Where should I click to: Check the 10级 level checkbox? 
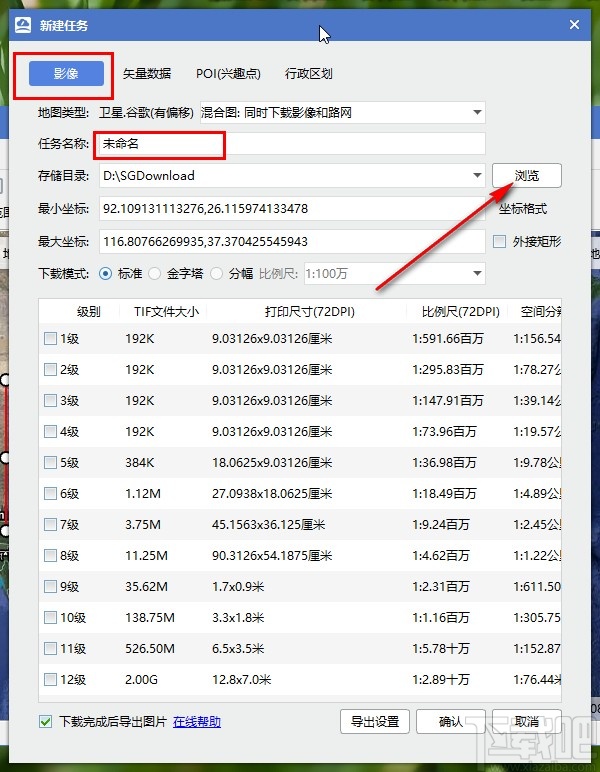(50, 618)
